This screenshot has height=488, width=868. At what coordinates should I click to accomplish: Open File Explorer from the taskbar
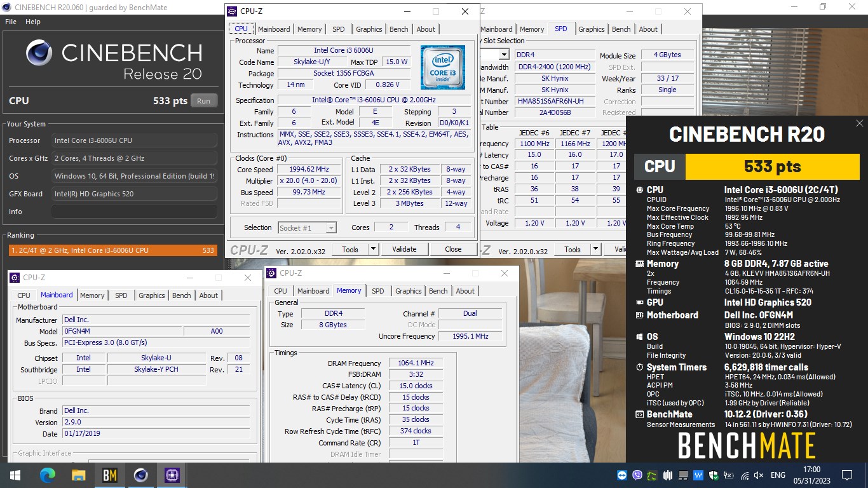(78, 475)
